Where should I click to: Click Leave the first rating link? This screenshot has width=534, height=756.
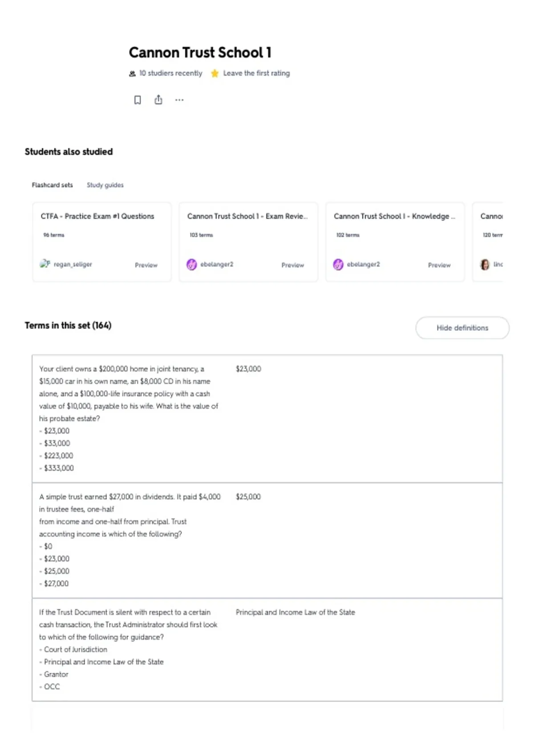pyautogui.click(x=256, y=73)
